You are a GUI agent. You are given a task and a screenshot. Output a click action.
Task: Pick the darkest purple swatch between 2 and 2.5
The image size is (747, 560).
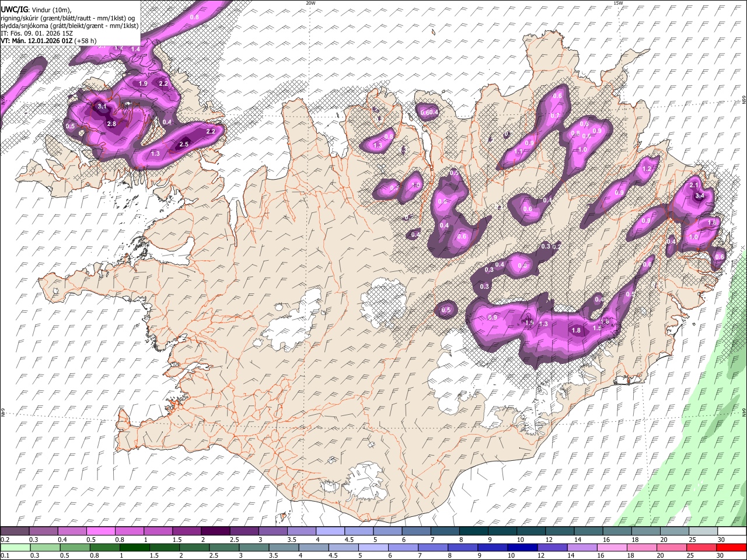[215, 531]
